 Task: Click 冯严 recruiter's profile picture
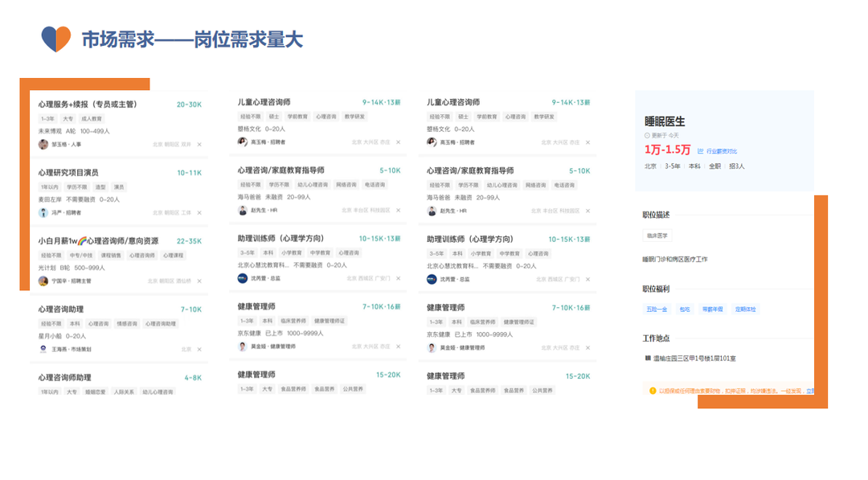(x=43, y=213)
